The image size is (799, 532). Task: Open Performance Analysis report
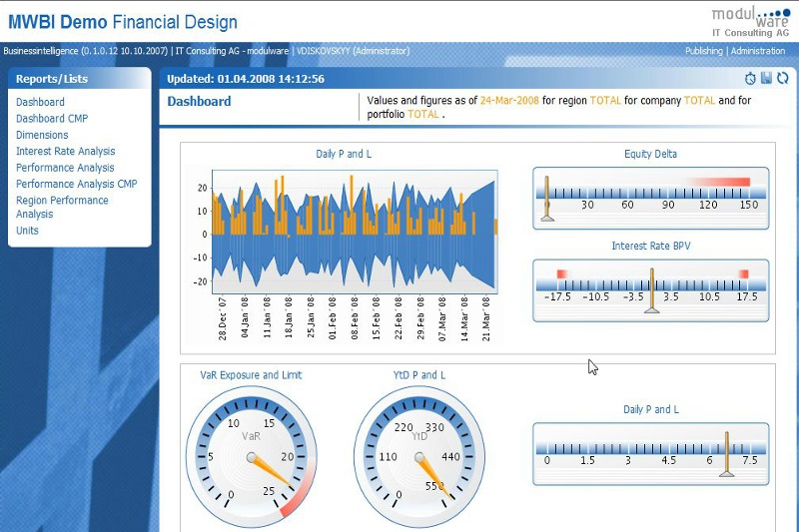point(65,168)
